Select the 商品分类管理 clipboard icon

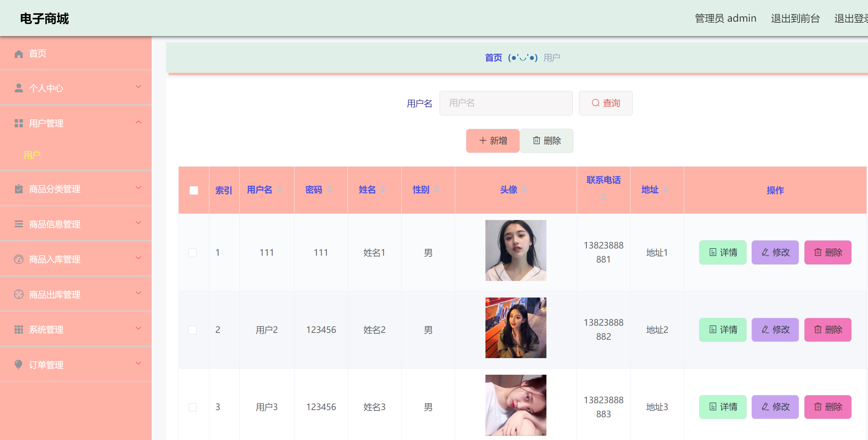[19, 188]
